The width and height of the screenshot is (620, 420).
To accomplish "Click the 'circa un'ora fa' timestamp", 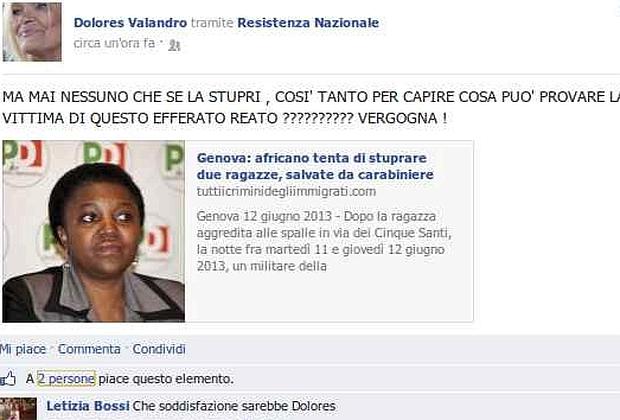I will 114,43.
